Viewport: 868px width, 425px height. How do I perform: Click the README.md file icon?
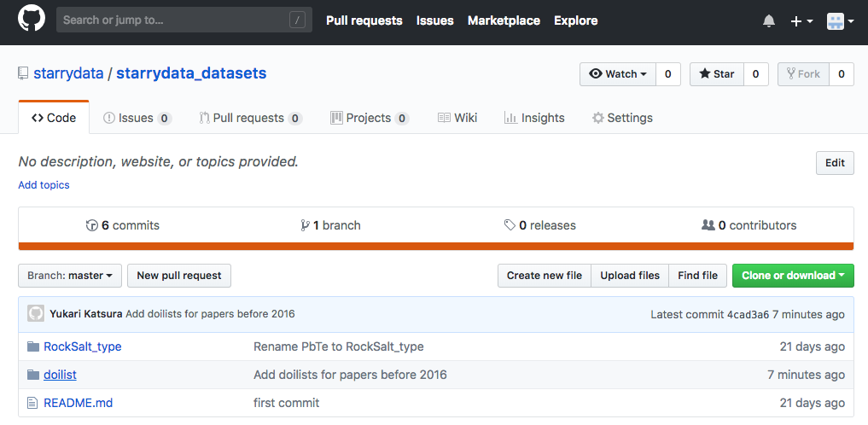(33, 403)
